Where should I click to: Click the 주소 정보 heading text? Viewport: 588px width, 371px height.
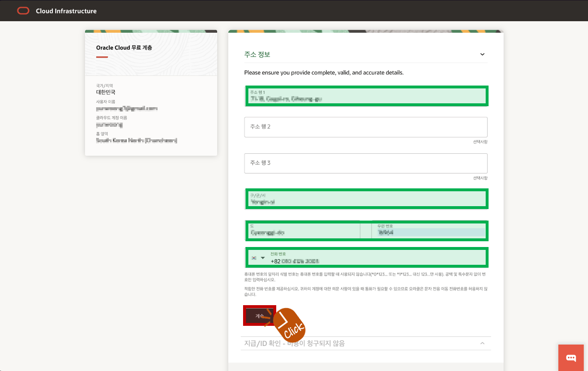257,54
